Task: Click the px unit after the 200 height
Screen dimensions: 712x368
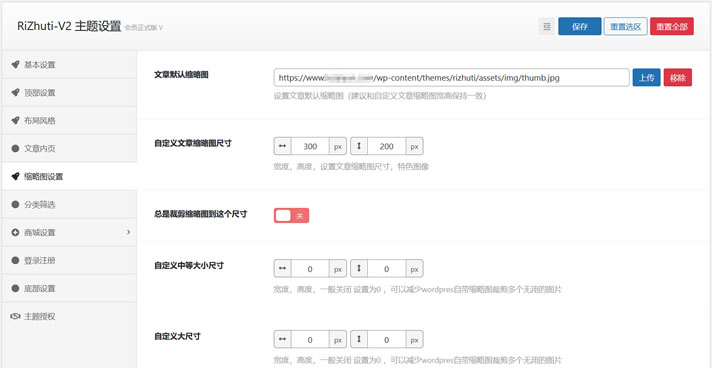Action: tap(415, 146)
